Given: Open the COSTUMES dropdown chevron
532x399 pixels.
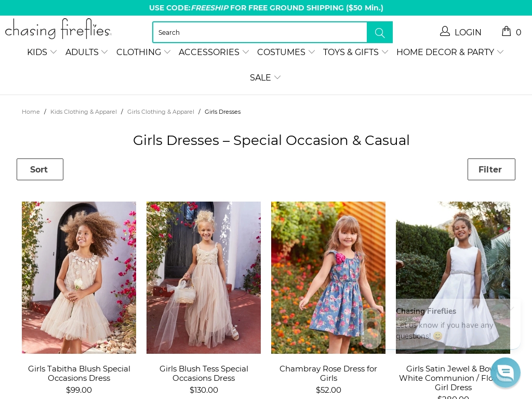Looking at the screenshot, I should point(312,52).
